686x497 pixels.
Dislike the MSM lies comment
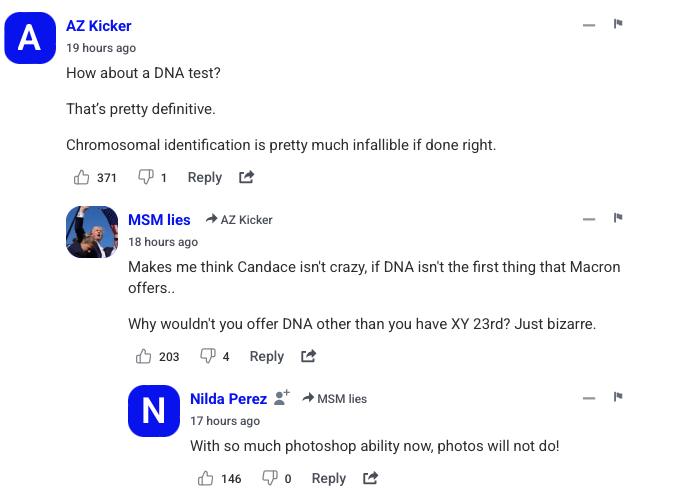coord(208,356)
